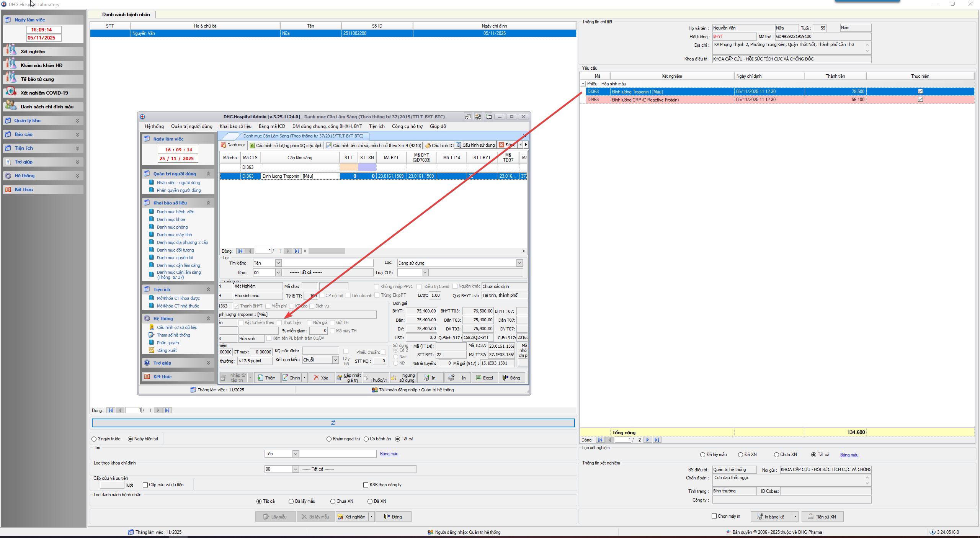980x538 pixels.
Task: Uncheck Thực hiện for Troponin I row
Action: pos(920,92)
